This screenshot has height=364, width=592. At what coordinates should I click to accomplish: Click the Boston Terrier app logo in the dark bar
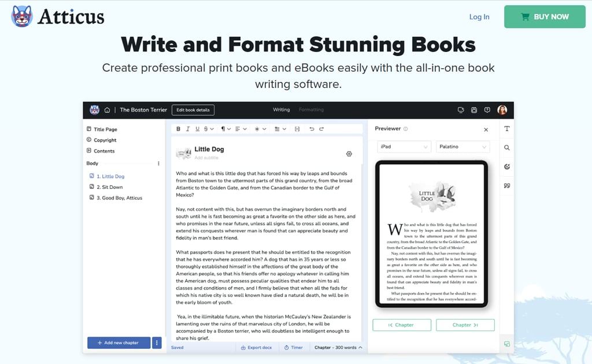click(x=94, y=110)
